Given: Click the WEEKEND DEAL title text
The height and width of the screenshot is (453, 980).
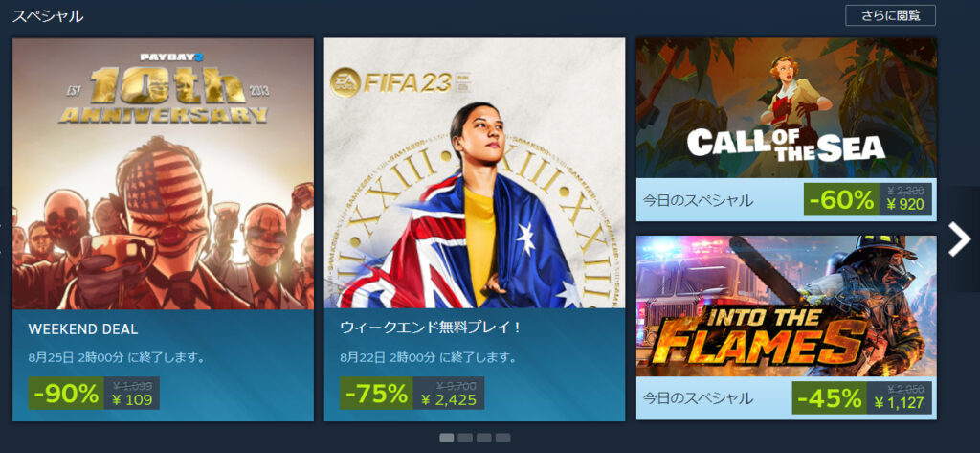Looking at the screenshot, I should (x=83, y=329).
